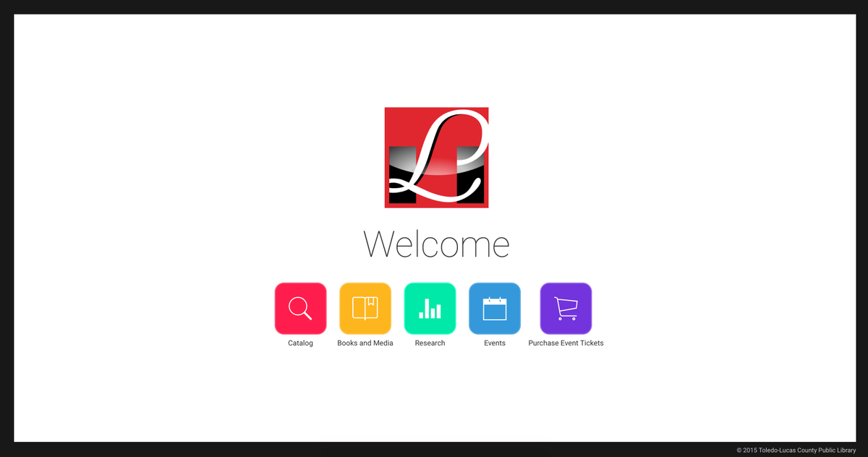
Task: Click the Books and Media label
Action: tap(365, 343)
